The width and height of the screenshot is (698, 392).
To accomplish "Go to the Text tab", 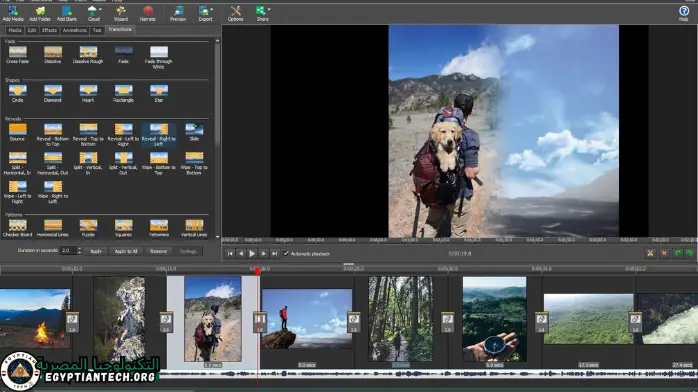I will (x=97, y=30).
